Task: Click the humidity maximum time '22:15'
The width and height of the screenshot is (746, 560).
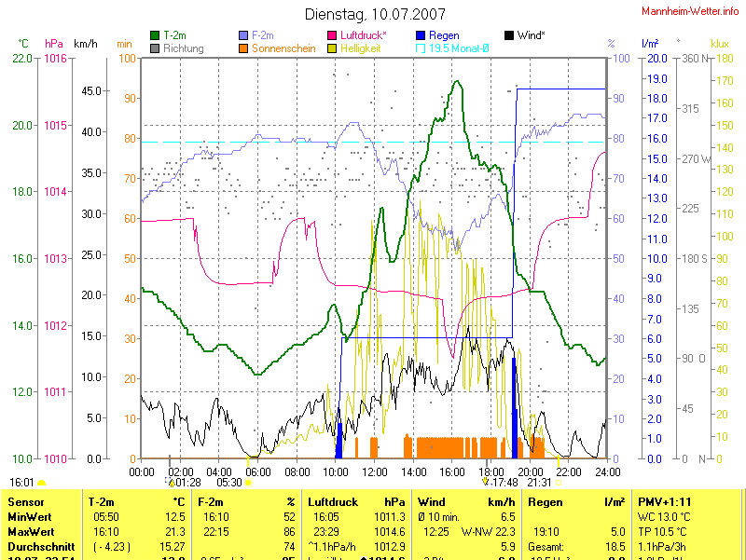Action: [x=216, y=531]
